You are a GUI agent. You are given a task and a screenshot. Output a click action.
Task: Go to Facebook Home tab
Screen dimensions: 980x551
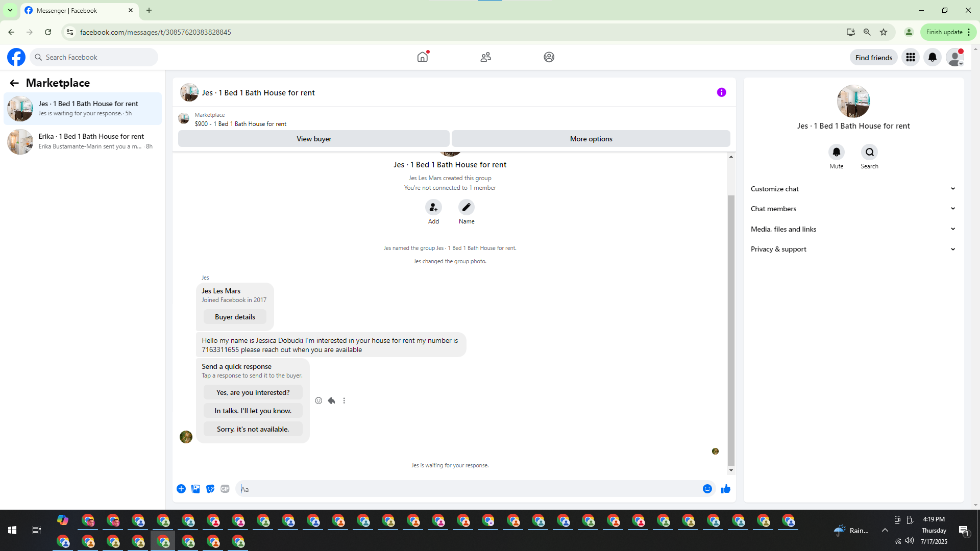[x=422, y=57]
